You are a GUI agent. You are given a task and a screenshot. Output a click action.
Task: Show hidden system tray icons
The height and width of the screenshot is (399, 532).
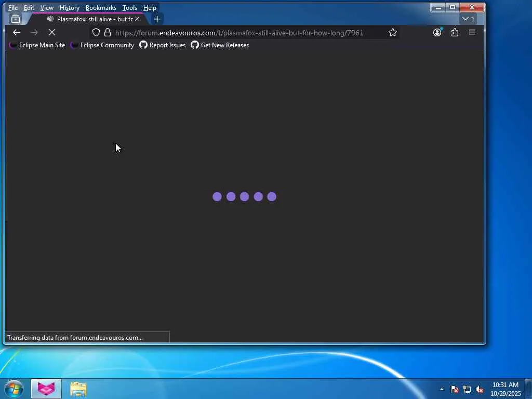442,389
